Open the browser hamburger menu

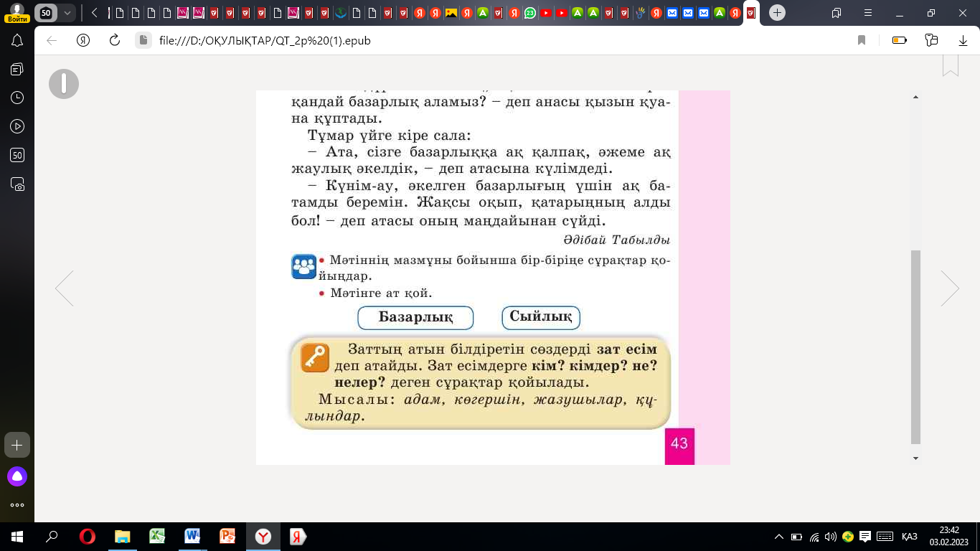click(868, 13)
